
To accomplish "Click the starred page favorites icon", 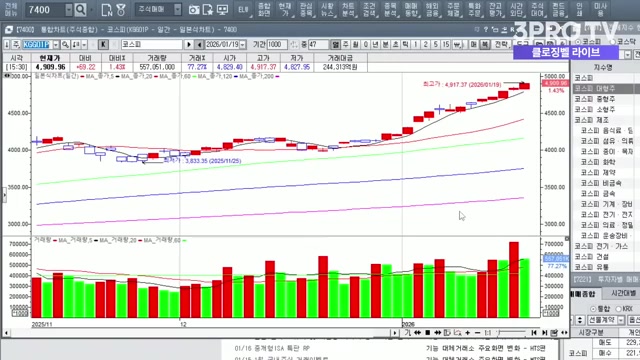I will 208,10.
